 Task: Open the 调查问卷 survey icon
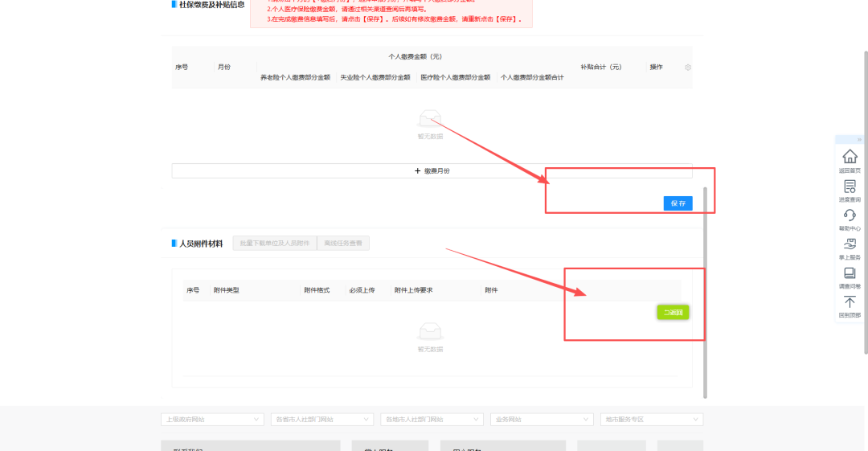pos(850,273)
